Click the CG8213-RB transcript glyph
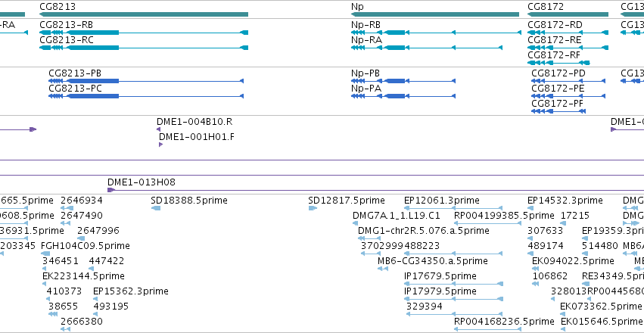The width and height of the screenshot is (644, 333). click(144, 33)
